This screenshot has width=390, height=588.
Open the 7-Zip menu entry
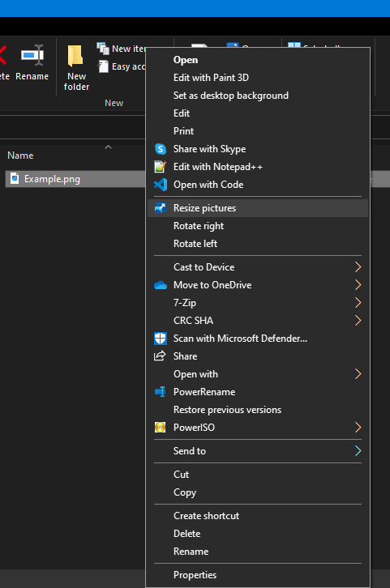tap(258, 303)
